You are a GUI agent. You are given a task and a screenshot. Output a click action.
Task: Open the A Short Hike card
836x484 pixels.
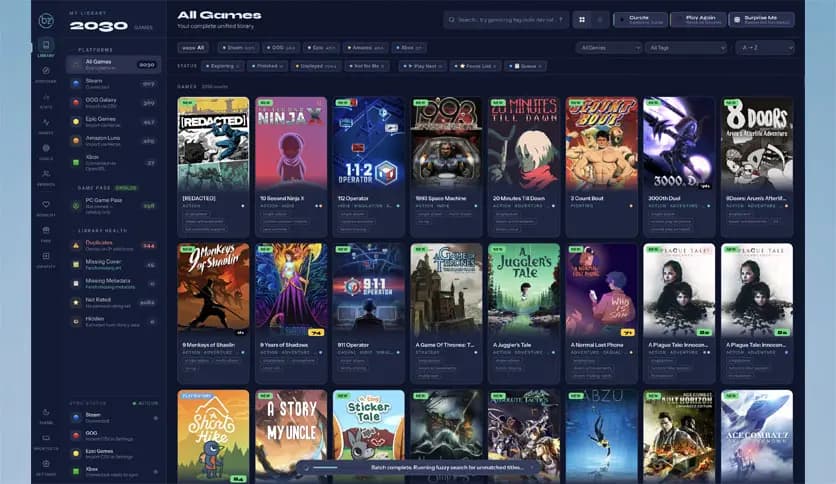tap(213, 437)
